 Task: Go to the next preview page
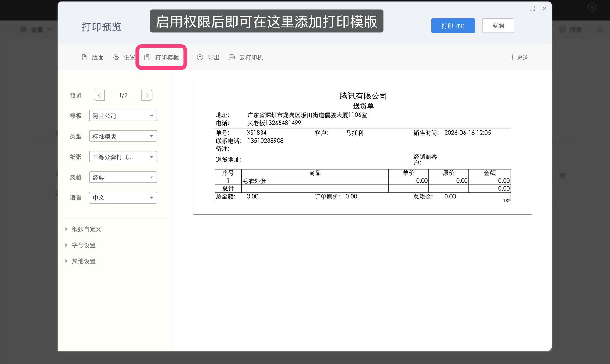coord(147,95)
